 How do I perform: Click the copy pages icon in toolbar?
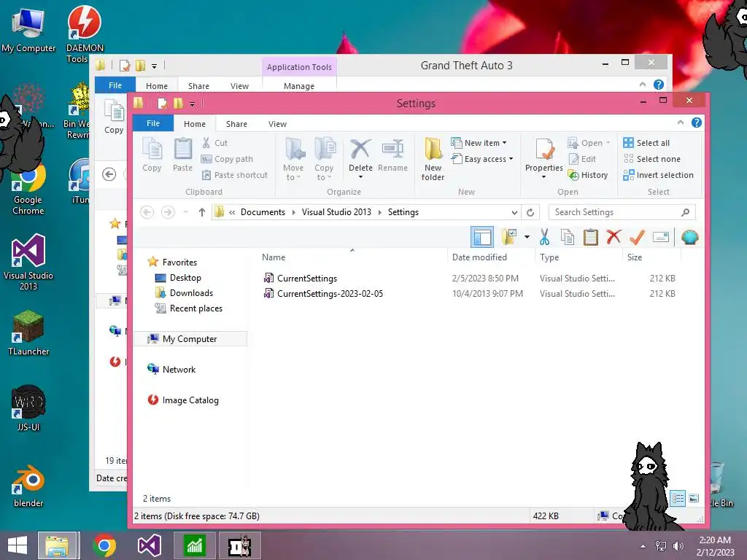click(x=567, y=237)
